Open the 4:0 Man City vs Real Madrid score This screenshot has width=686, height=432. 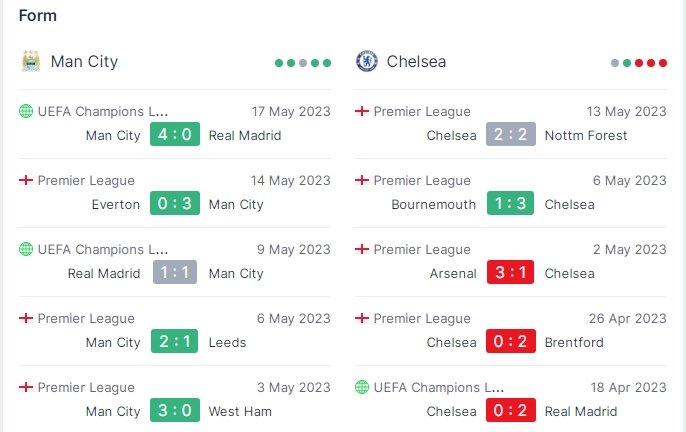pos(175,134)
